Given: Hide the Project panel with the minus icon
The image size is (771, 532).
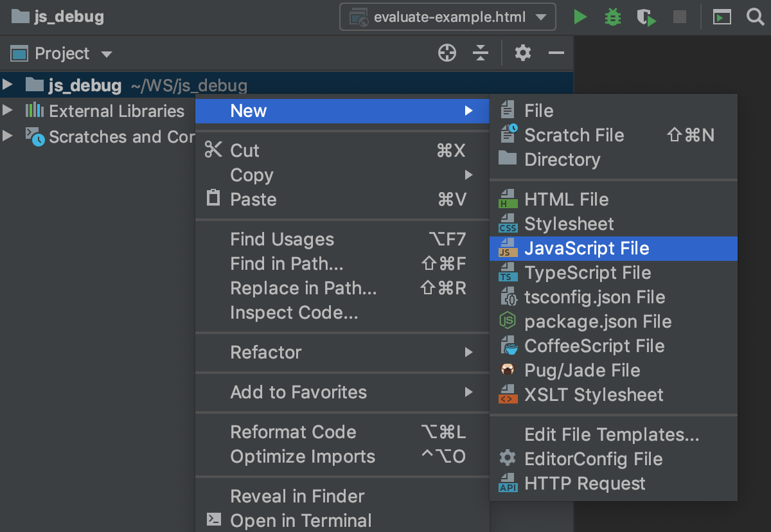Looking at the screenshot, I should click(x=556, y=53).
